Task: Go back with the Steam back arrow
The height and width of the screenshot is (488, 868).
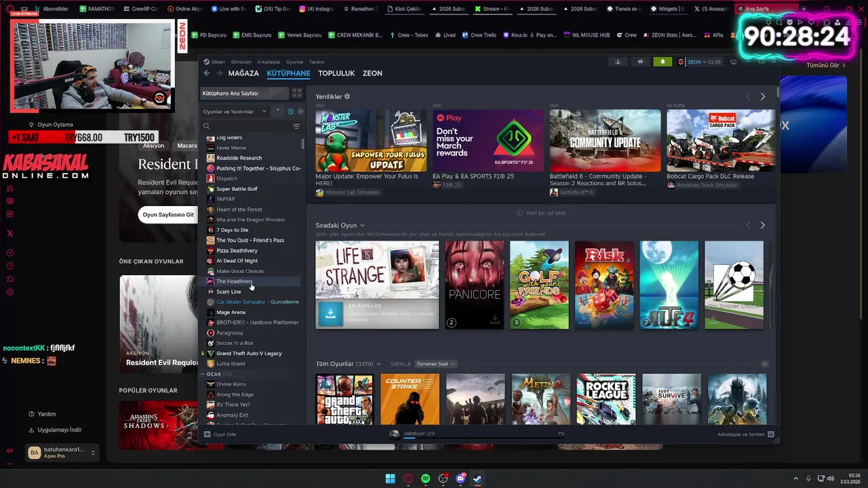Action: 207,73
